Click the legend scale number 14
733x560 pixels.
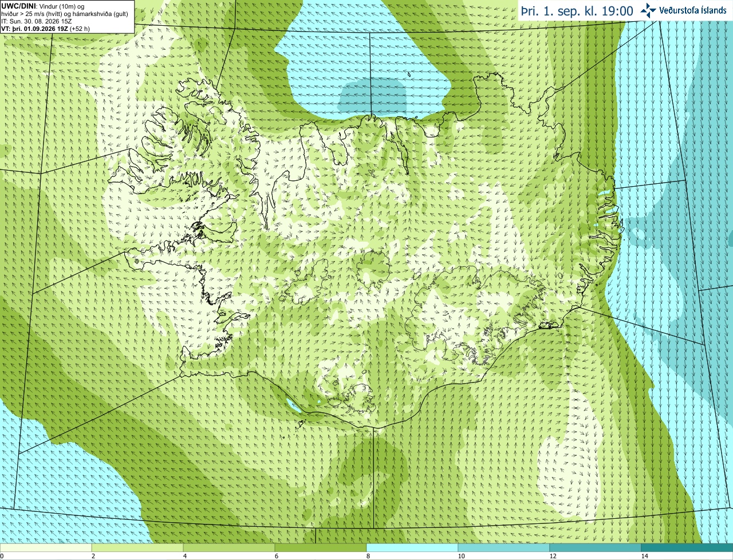coord(644,556)
